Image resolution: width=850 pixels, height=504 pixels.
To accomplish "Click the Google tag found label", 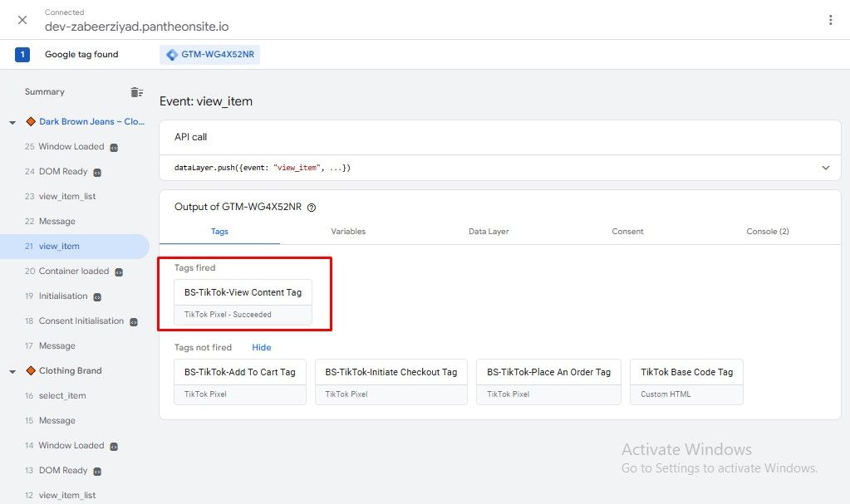I will pos(81,54).
